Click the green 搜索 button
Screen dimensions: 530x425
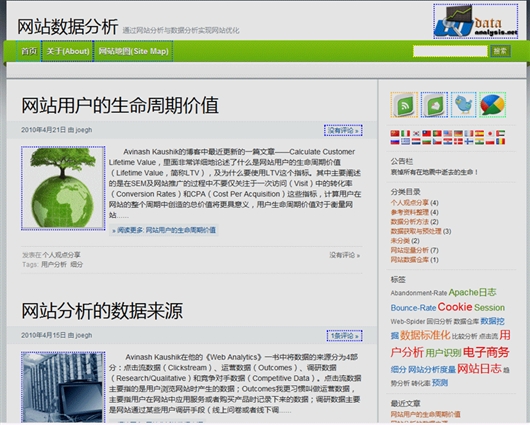[x=500, y=51]
